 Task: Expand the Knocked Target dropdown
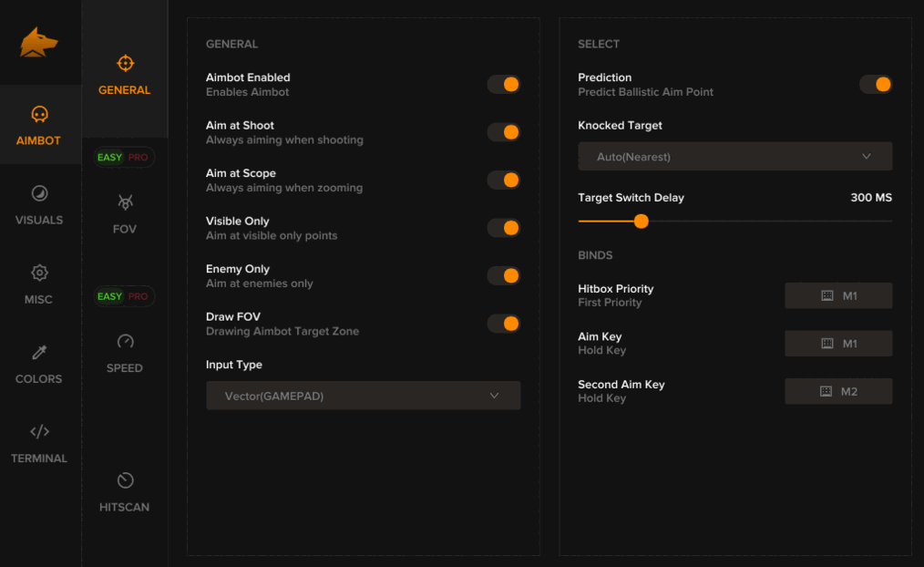click(734, 157)
